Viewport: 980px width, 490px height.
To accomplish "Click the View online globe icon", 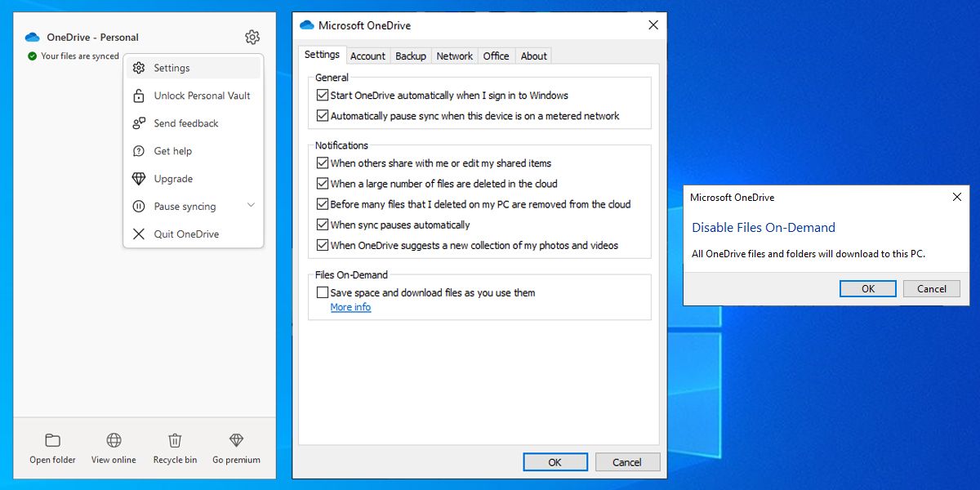I will (x=114, y=441).
